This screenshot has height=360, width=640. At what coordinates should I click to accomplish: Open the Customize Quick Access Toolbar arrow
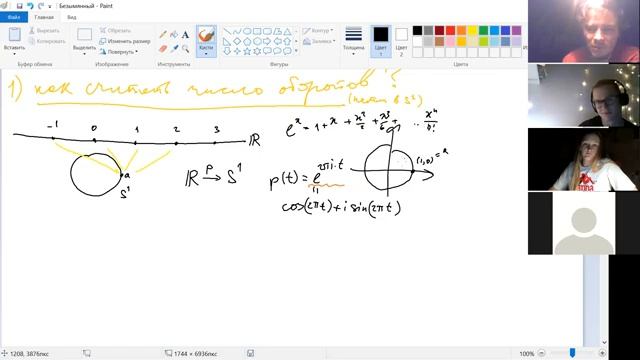(50, 7)
